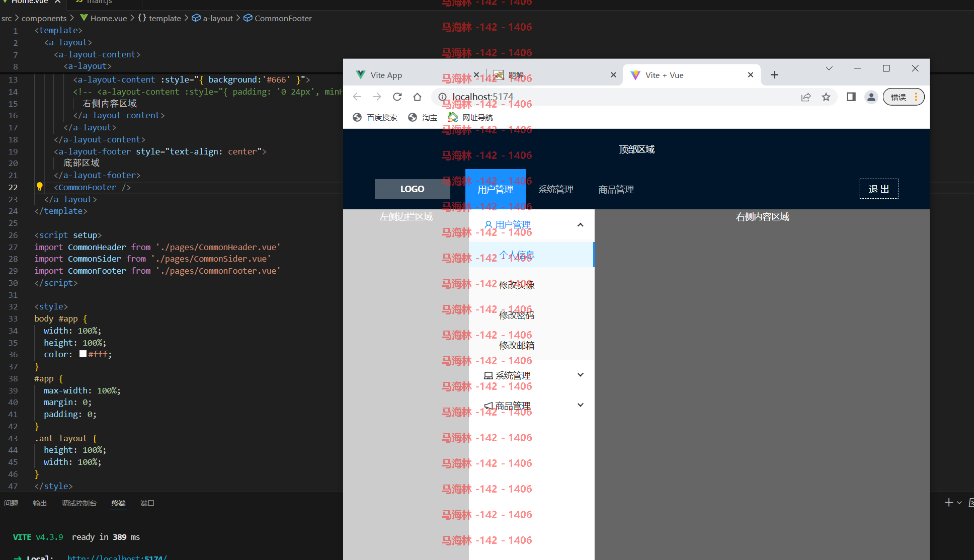This screenshot has width=974, height=560.
Task: Click the 退出 logout button
Action: [x=879, y=189]
